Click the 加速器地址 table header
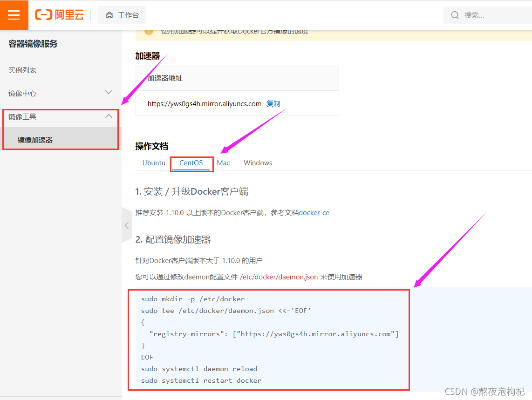 (x=237, y=78)
